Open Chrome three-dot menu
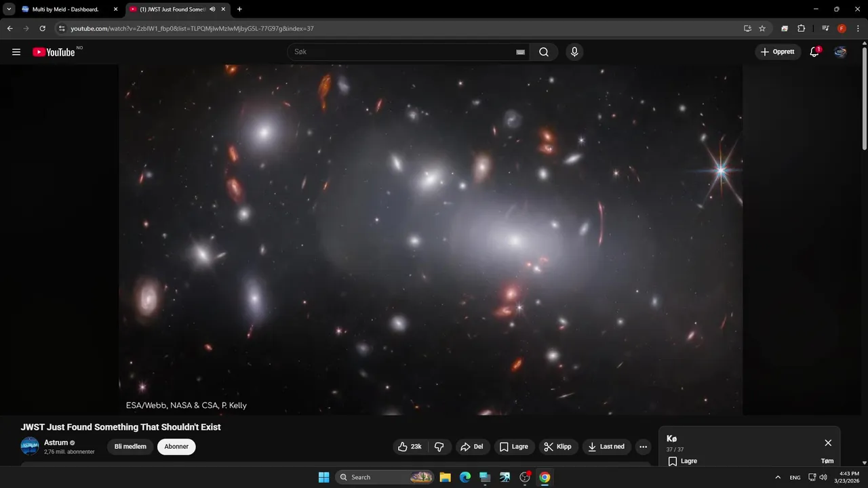This screenshot has height=488, width=868. 858,28
